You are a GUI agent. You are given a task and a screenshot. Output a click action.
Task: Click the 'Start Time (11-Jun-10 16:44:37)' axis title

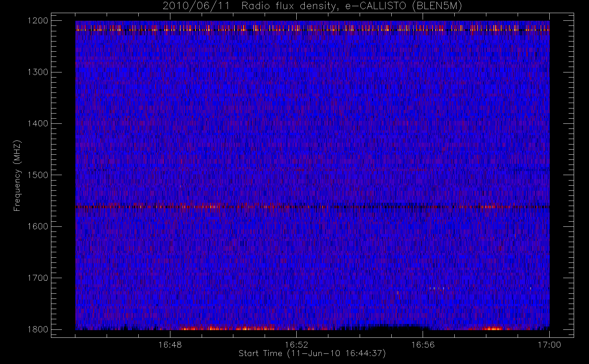312,353
